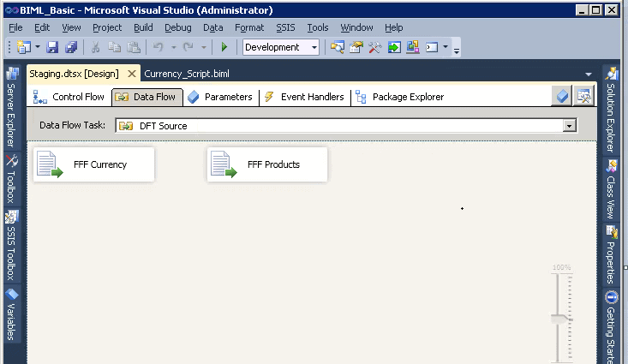Open the active documents list arrow
Screen dimensions: 628x364
pos(589,74)
